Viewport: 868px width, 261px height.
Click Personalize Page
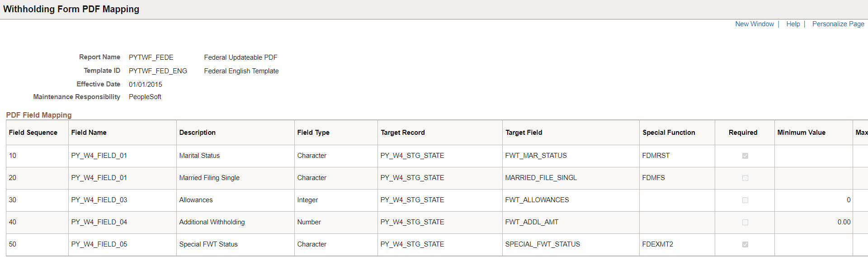tap(838, 24)
